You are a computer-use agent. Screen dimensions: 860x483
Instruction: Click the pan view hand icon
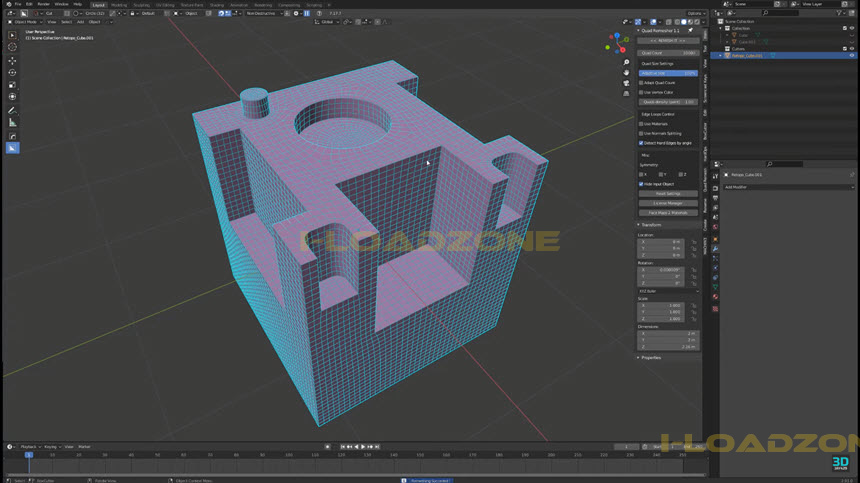(626, 72)
